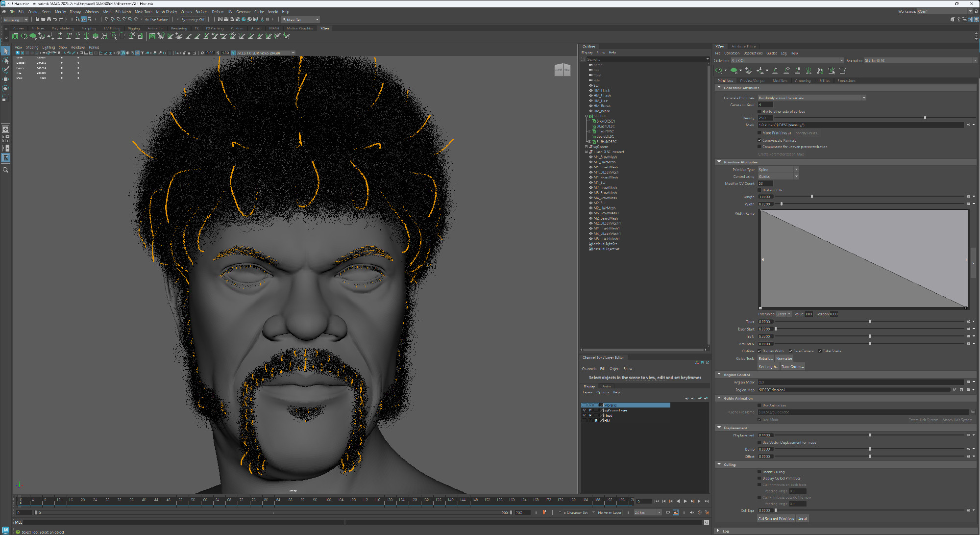The width and height of the screenshot is (980, 535).
Task: Check Enable Culling checkbox
Action: pos(759,472)
